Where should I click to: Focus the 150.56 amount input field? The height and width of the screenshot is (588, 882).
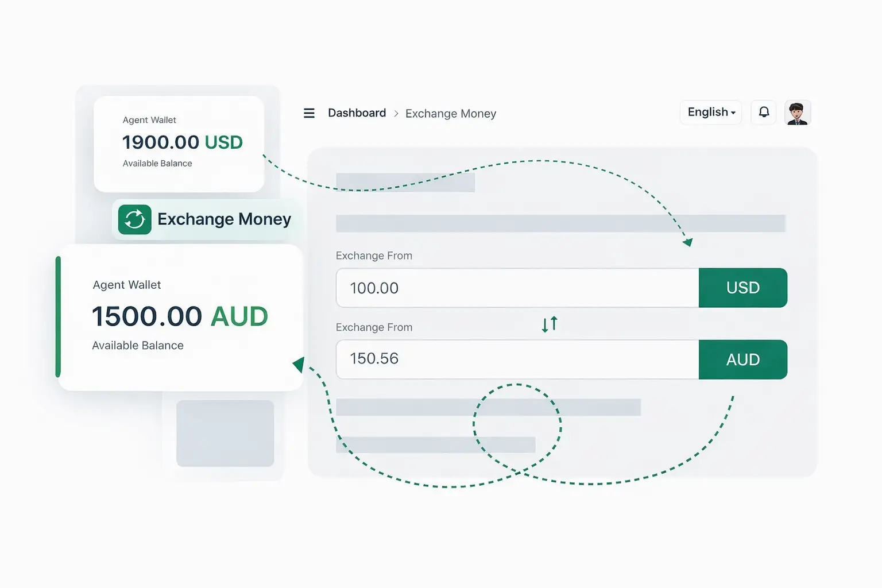click(517, 359)
